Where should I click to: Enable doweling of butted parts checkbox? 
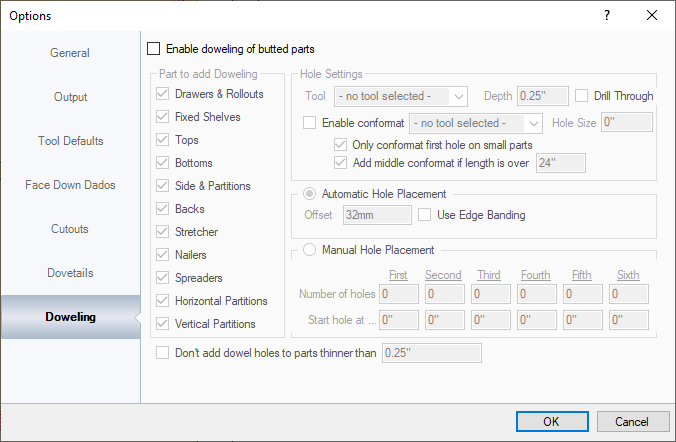(x=154, y=48)
